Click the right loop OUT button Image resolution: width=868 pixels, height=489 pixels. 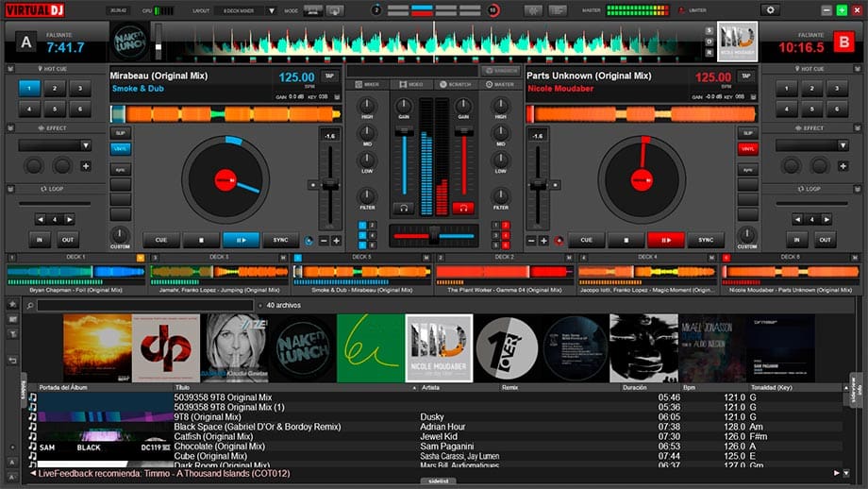(825, 240)
